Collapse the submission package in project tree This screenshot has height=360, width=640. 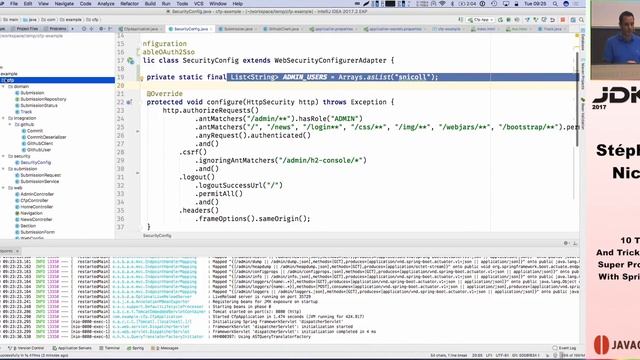(x=3, y=169)
